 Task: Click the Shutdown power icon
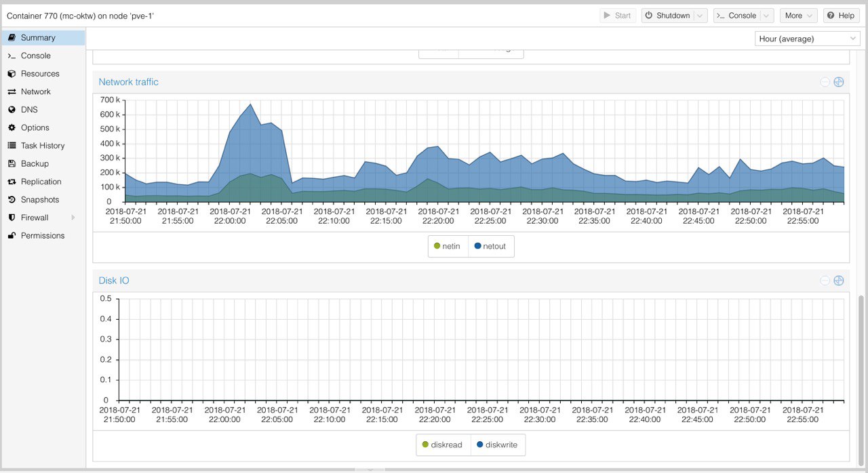(x=648, y=16)
